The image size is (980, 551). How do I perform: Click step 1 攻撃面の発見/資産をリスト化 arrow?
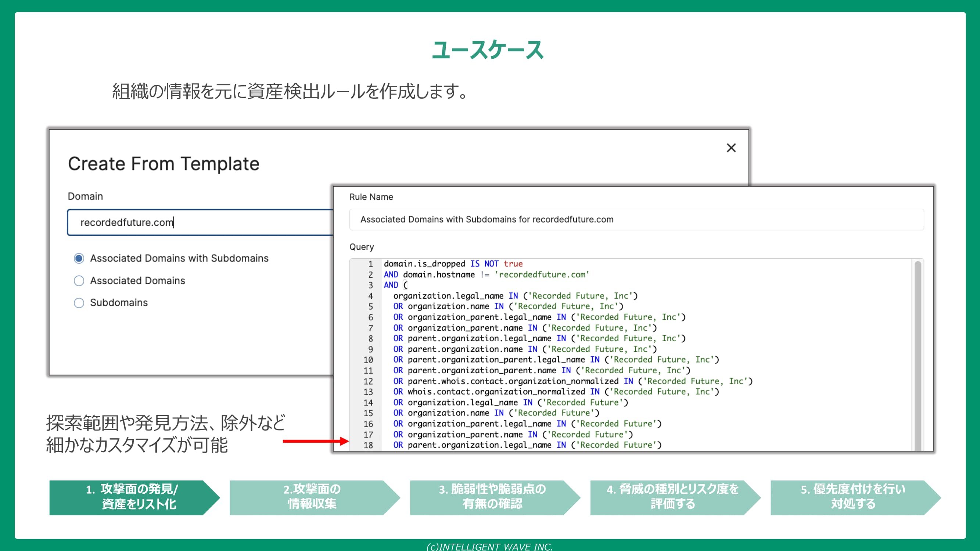[134, 497]
